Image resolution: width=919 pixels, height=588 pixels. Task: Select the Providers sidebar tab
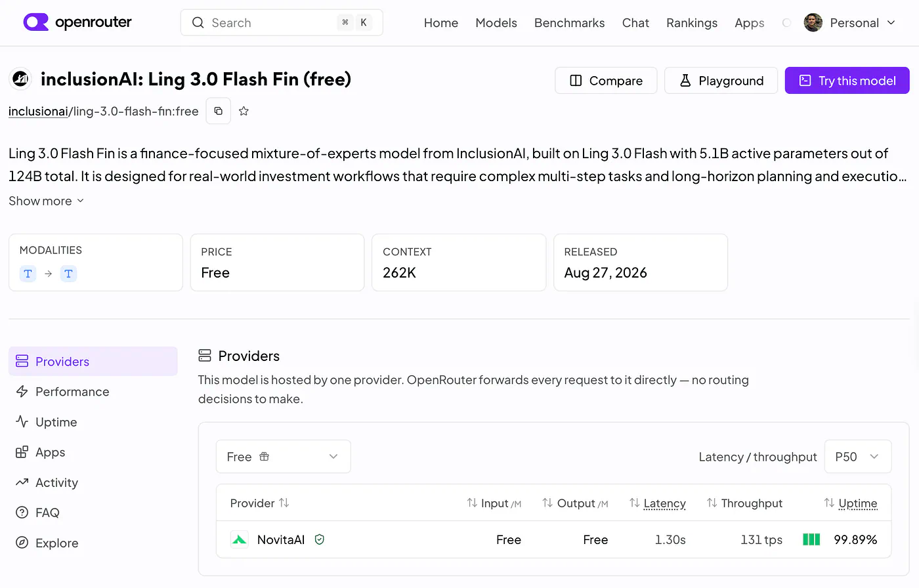(x=93, y=362)
